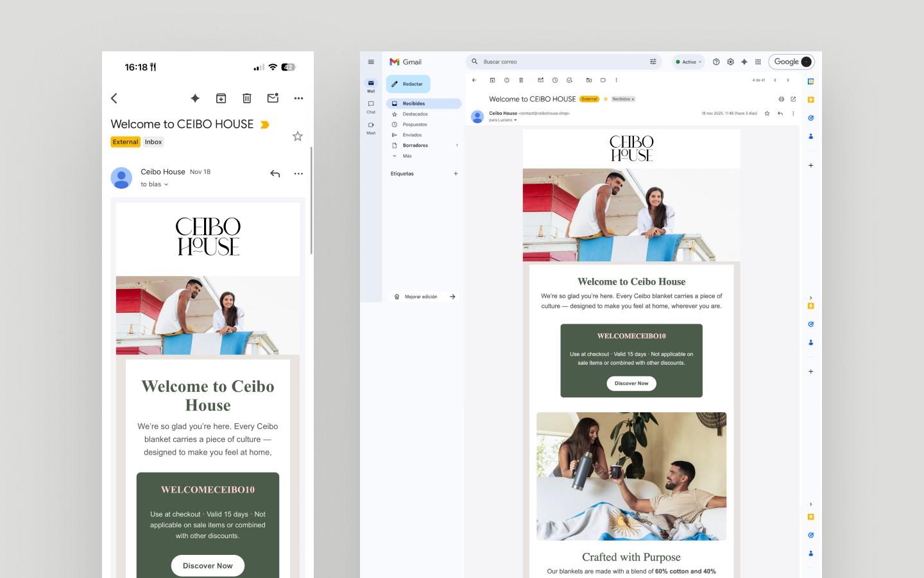This screenshot has height=578, width=924.
Task: Select the Inbox label chip in mobile view
Action: tap(153, 142)
